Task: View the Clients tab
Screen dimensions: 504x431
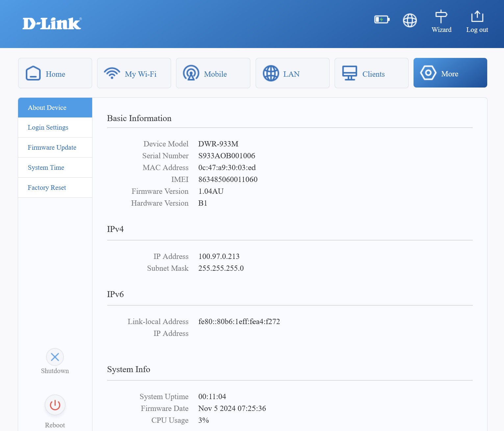Action: point(371,73)
